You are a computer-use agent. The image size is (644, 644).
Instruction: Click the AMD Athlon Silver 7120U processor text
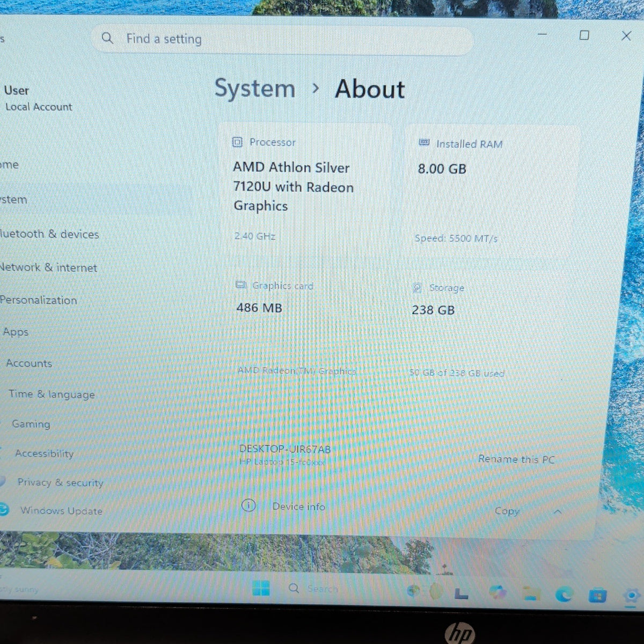[x=294, y=186]
